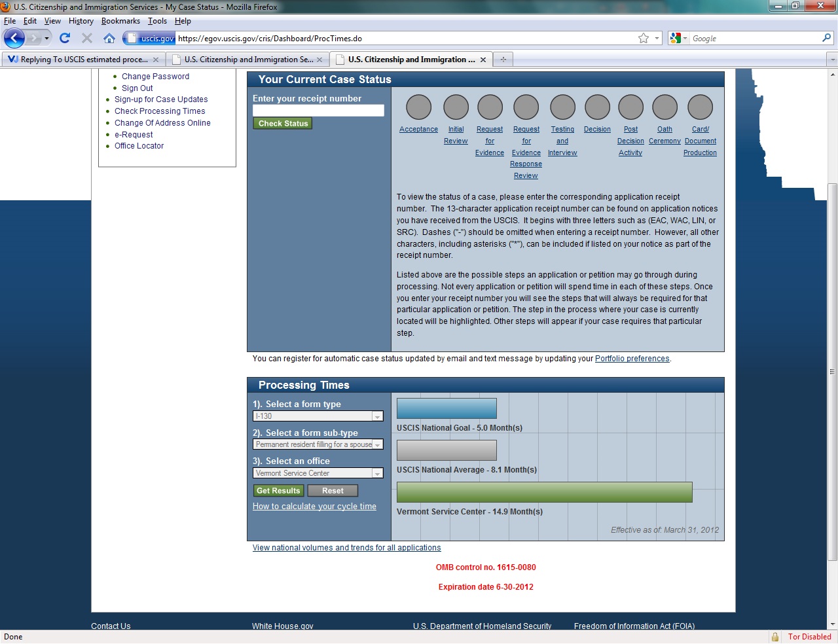Open the Help menu
The height and width of the screenshot is (644, 838).
point(183,21)
